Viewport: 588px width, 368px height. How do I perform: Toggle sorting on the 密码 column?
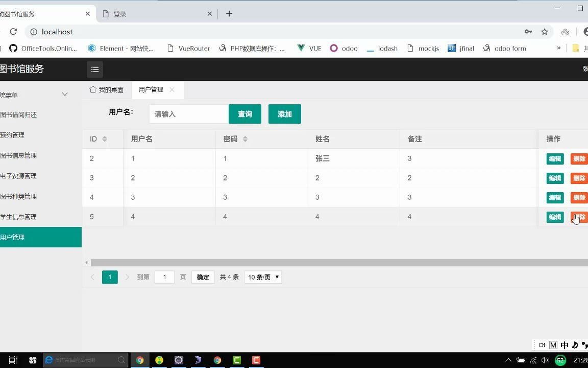pos(244,139)
